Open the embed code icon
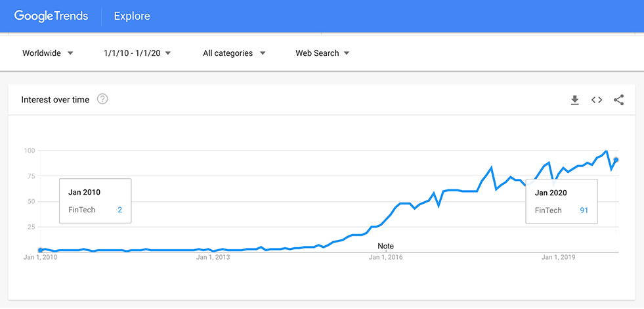This screenshot has height=309, width=644. 597,100
